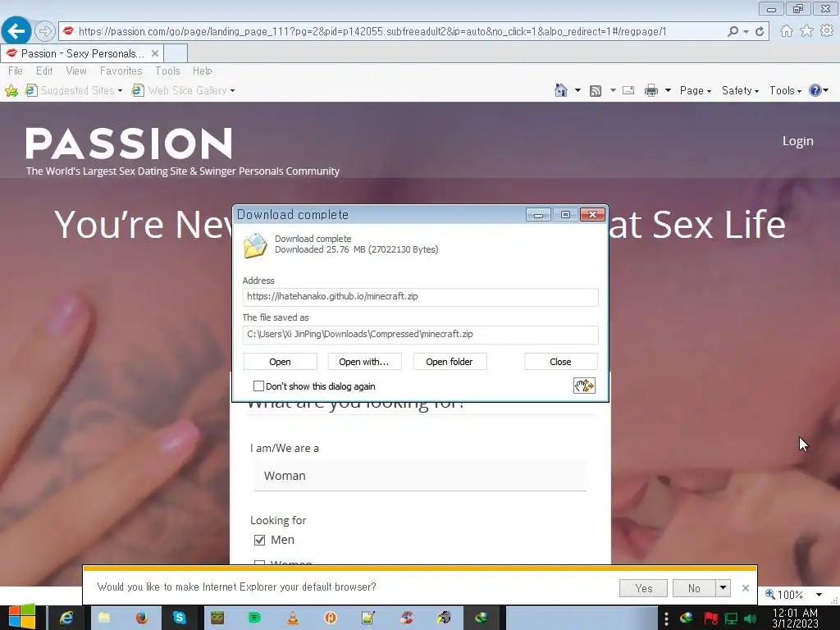Open VLC media player cone in taskbar
The image size is (840, 630).
click(x=293, y=618)
